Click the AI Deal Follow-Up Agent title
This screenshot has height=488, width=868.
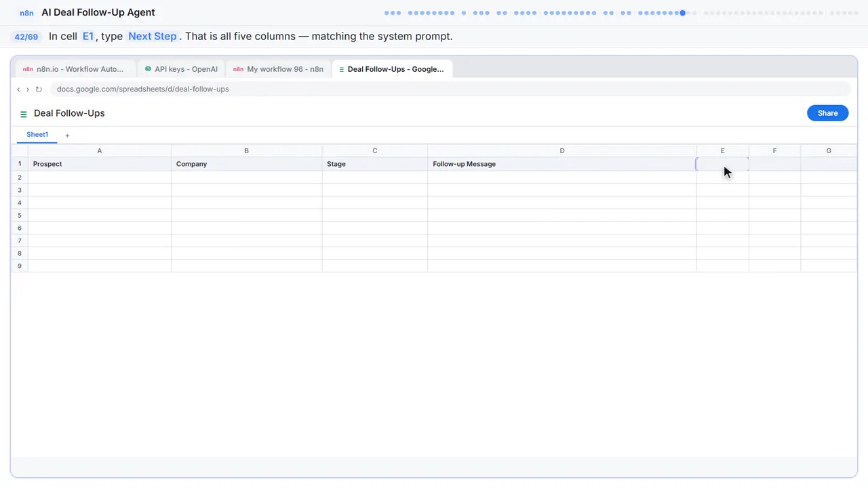(98, 12)
